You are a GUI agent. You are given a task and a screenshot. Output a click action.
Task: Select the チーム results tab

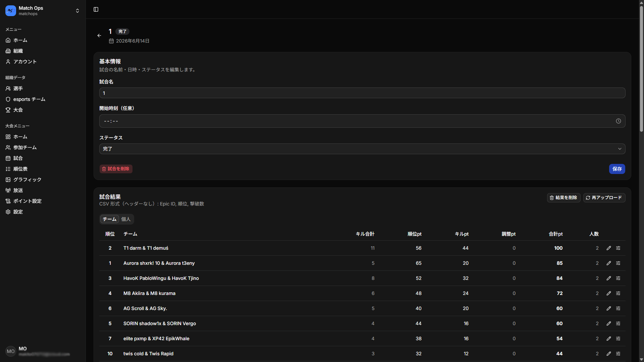(110, 219)
